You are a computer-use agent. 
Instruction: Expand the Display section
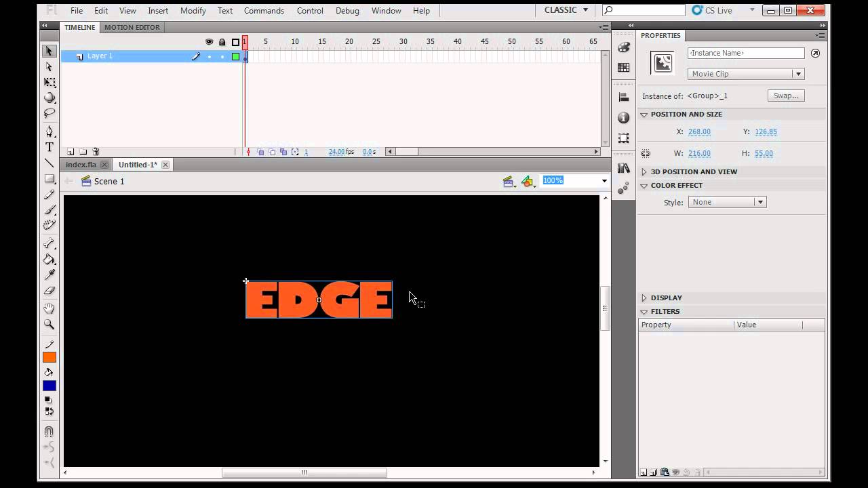[644, 298]
